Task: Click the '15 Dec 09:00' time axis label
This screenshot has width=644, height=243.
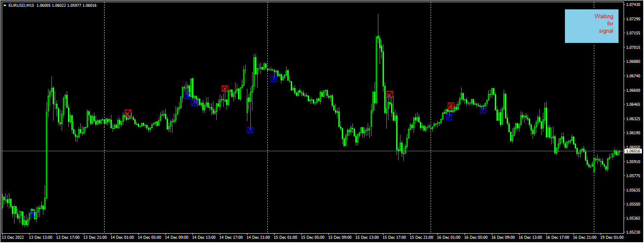Action: tap(340, 237)
